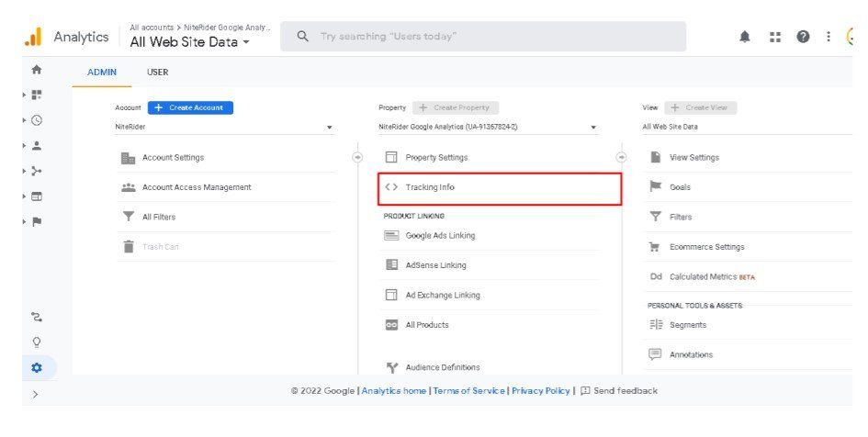Click the Goals flag icon
Image resolution: width=868 pixels, height=437 pixels.
pos(656,186)
